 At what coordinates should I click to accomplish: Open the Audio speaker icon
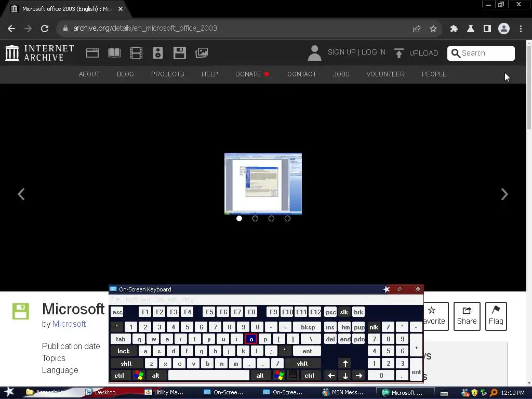click(x=158, y=53)
